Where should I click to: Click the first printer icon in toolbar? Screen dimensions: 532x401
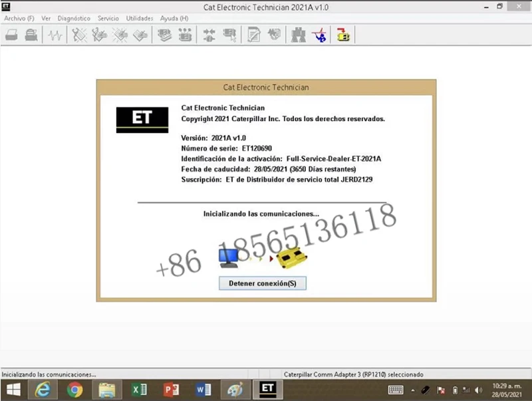click(x=11, y=35)
